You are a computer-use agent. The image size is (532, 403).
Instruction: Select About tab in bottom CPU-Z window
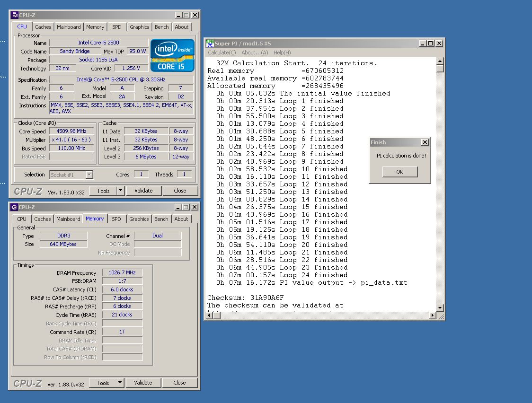pyautogui.click(x=181, y=219)
